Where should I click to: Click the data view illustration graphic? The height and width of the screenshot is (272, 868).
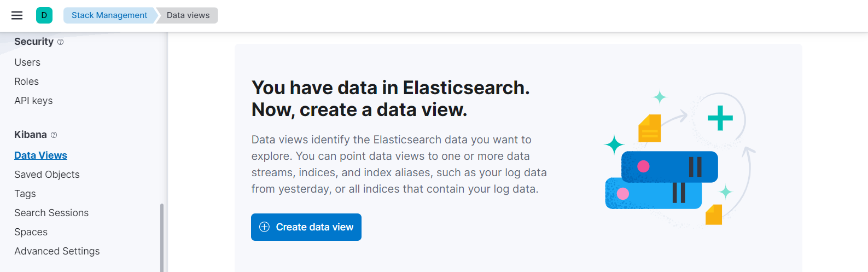678,159
